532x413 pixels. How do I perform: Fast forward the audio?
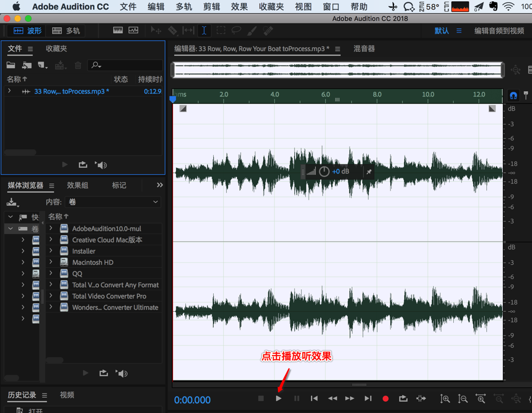(x=350, y=398)
